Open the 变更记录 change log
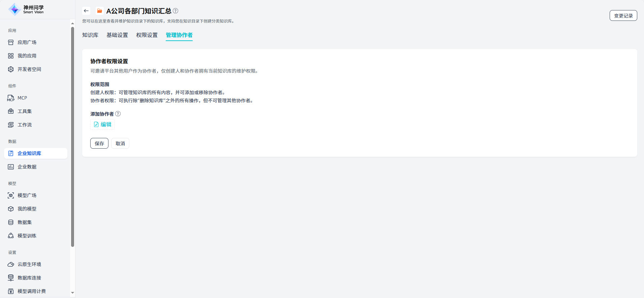 click(623, 15)
